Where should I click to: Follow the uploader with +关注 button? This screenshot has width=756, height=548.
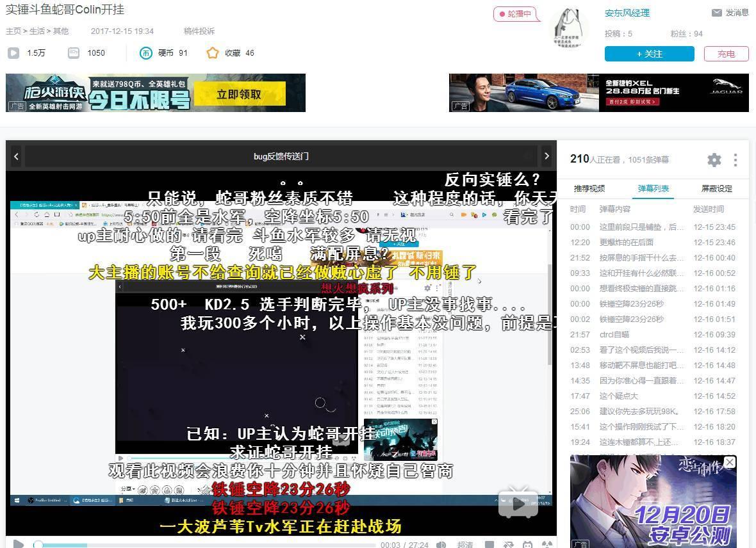point(650,54)
